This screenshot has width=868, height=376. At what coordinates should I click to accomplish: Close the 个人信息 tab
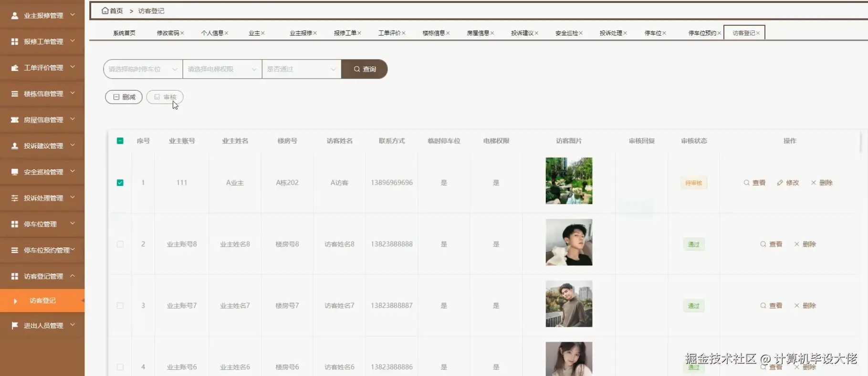click(x=227, y=33)
